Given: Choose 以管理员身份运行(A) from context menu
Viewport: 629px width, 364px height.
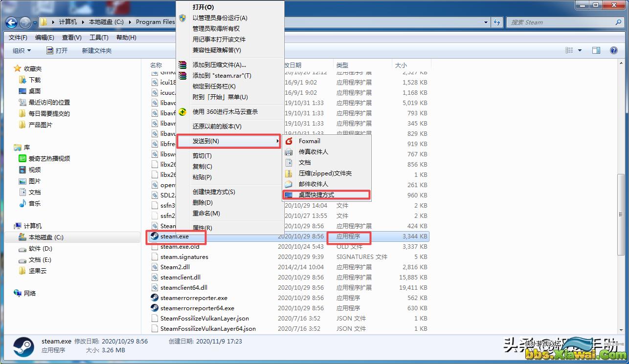Looking at the screenshot, I should [220, 18].
